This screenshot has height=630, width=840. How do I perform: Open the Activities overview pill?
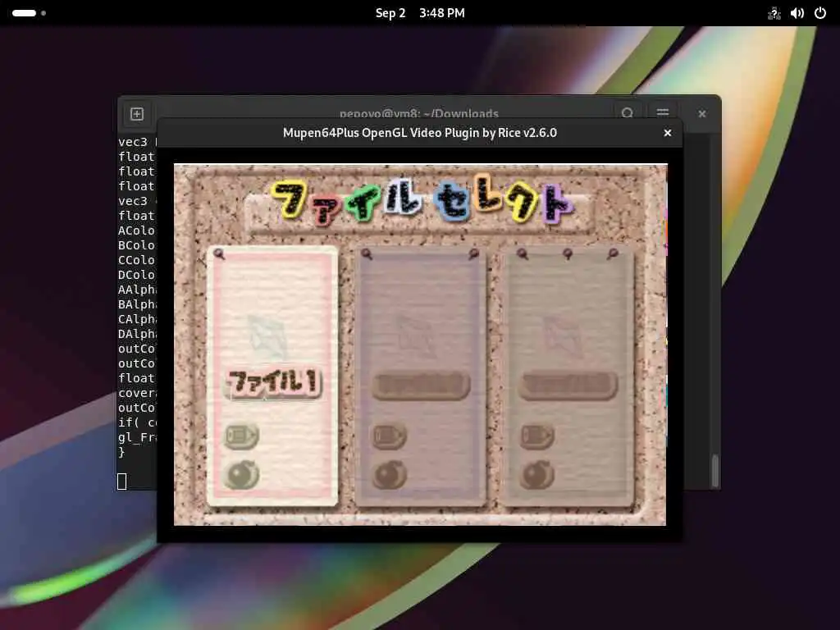click(29, 13)
